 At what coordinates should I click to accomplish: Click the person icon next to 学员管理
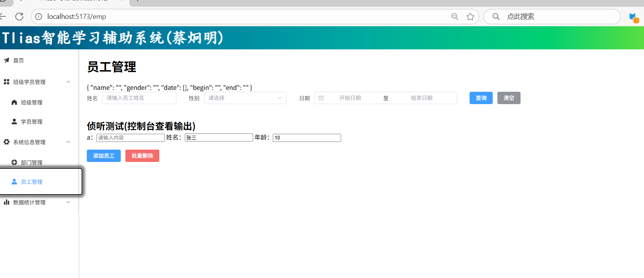coord(14,121)
